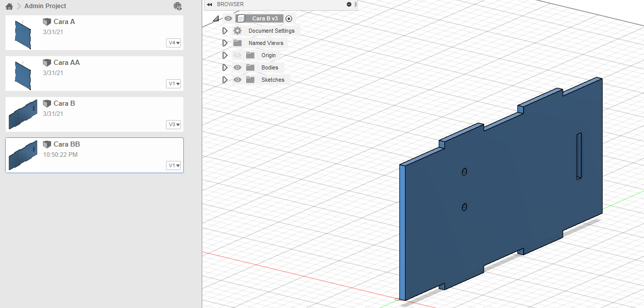Viewport: 644px width, 308px height.
Task: Click the Origin folder icon
Action: coord(250,55)
